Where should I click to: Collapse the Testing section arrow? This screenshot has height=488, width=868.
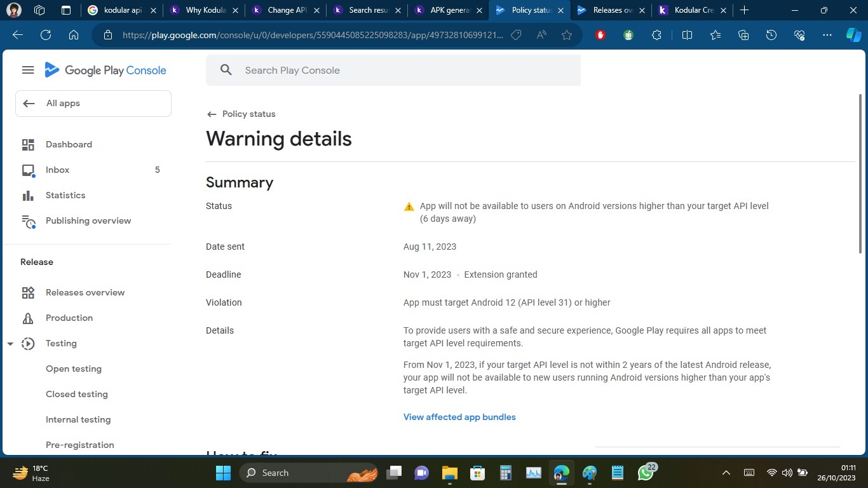pyautogui.click(x=10, y=344)
